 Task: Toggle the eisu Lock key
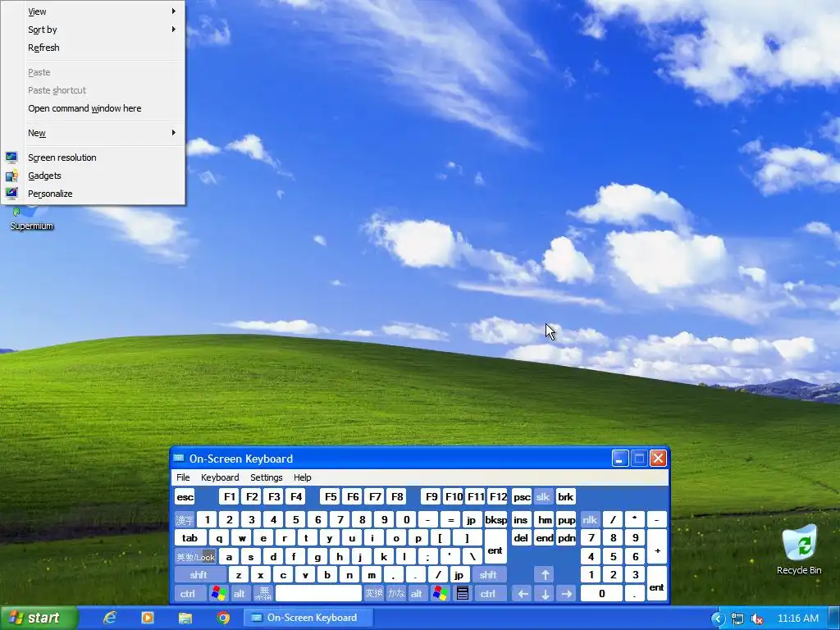(195, 557)
